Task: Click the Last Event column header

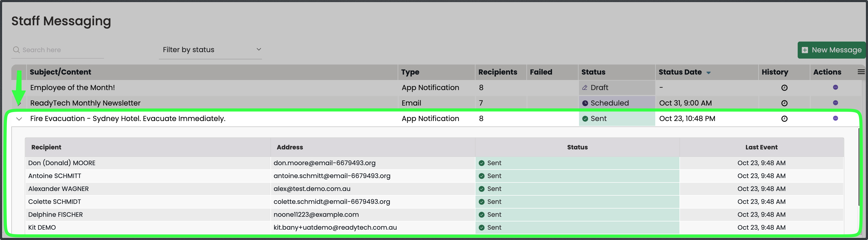Action: (x=761, y=147)
